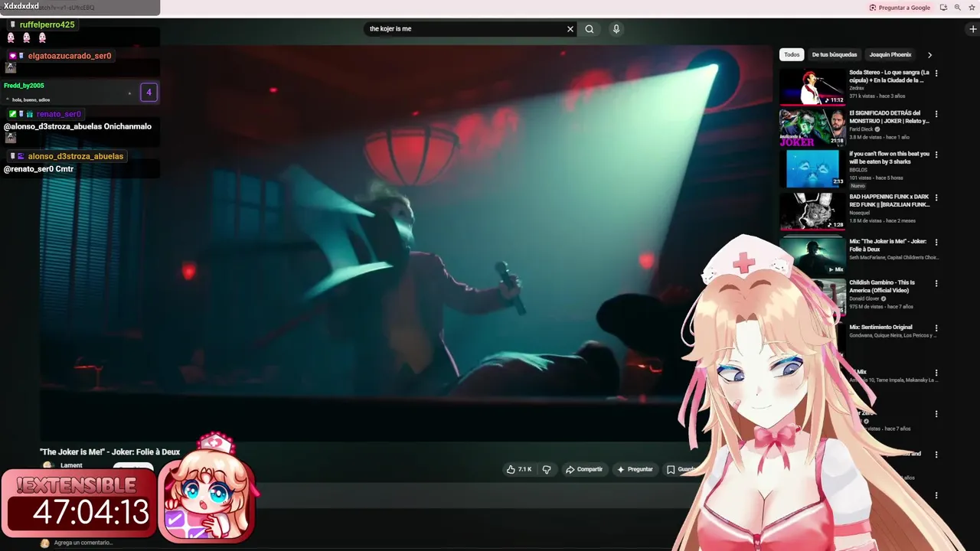This screenshot has height=551, width=980.
Task: Open options menu for three sharks beat video
Action: click(936, 155)
